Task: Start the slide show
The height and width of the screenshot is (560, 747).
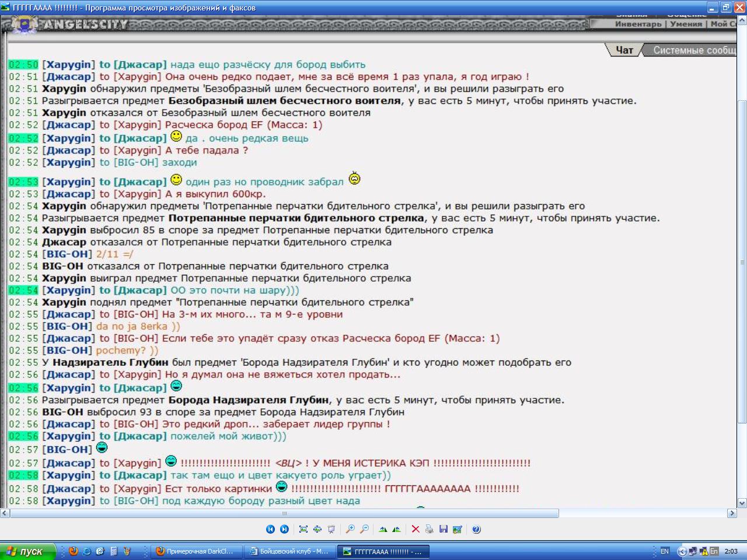Action: coord(331,529)
